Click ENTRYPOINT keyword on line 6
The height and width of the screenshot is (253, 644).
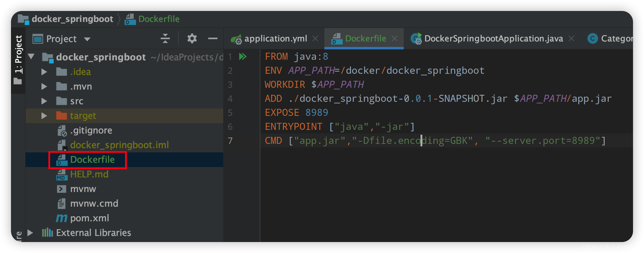pyautogui.click(x=293, y=127)
